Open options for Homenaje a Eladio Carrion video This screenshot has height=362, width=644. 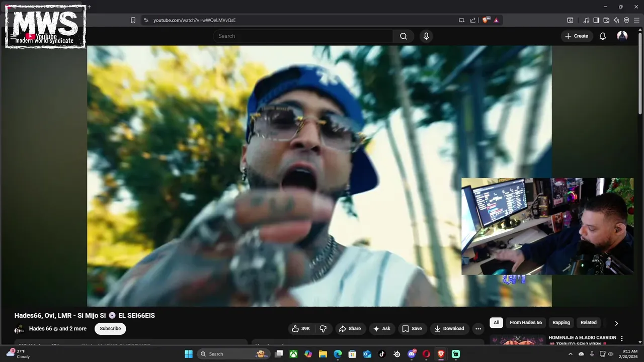tap(622, 339)
